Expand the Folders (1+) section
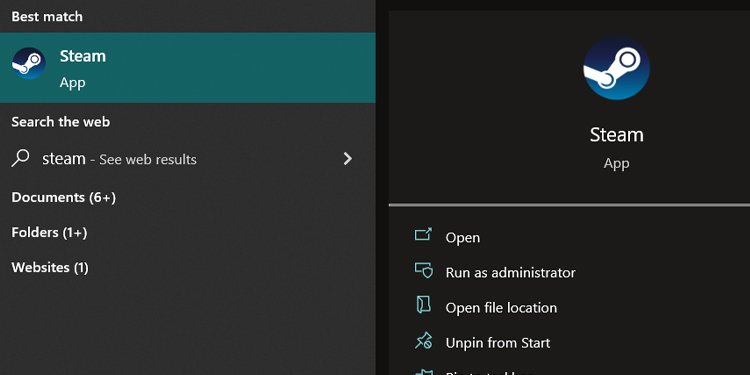The width and height of the screenshot is (750, 375). 49,232
